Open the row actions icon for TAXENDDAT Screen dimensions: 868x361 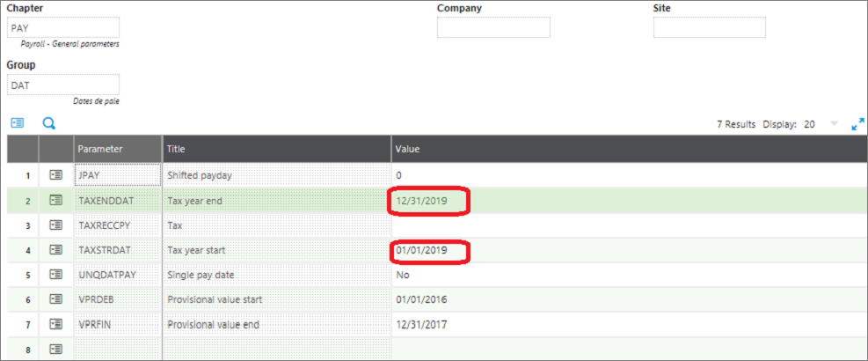point(56,201)
